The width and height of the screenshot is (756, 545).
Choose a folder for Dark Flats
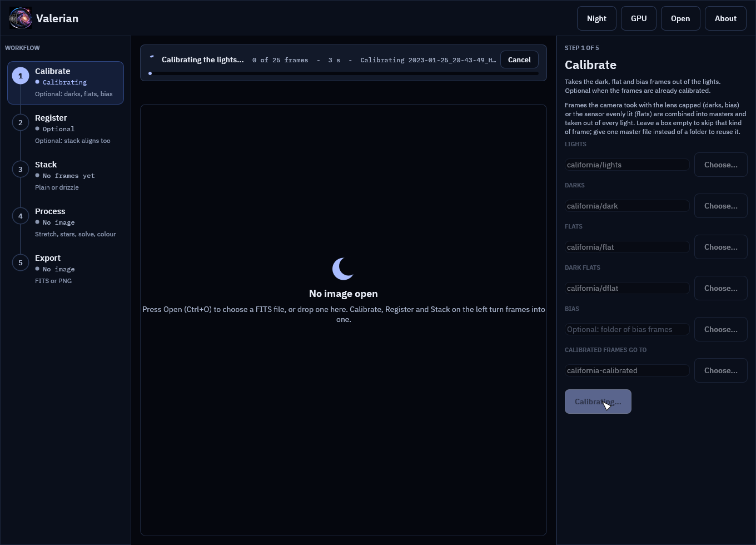point(720,288)
